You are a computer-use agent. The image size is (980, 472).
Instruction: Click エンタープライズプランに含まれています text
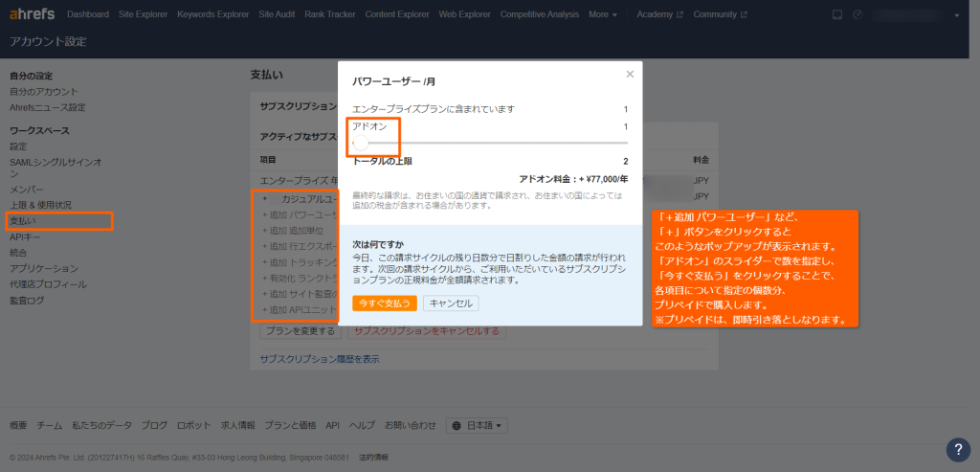click(434, 109)
